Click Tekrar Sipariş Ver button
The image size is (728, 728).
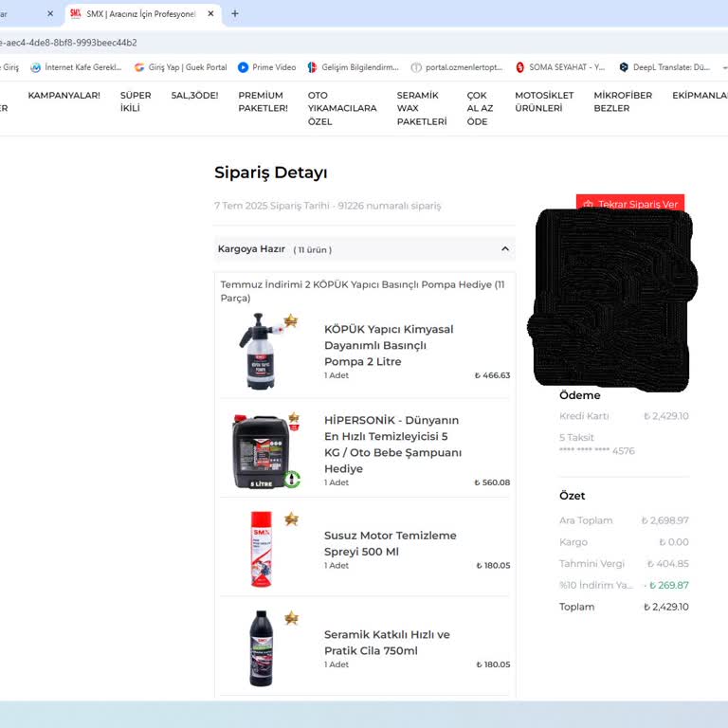[630, 203]
